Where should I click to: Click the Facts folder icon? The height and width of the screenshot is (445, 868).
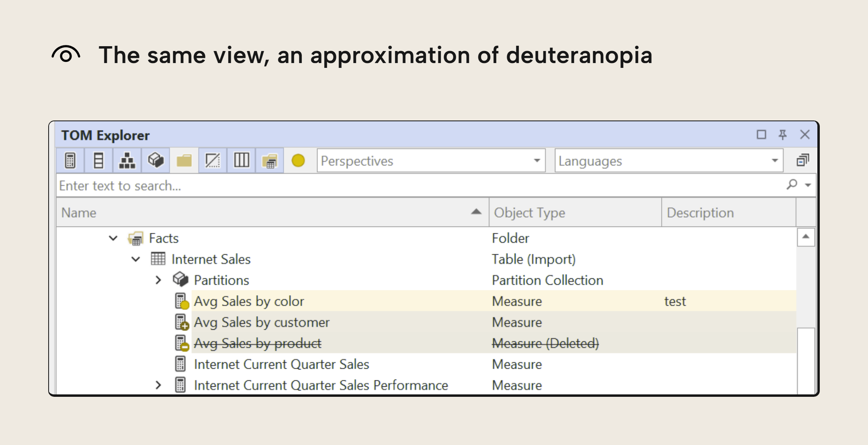coord(136,238)
